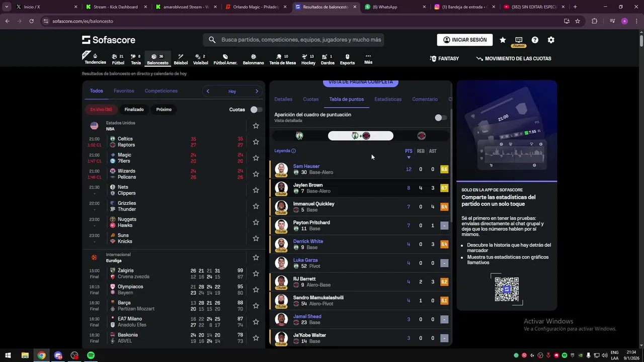The image size is (644, 362).
Task: Click Vista de página completa button
Action: (361, 82)
